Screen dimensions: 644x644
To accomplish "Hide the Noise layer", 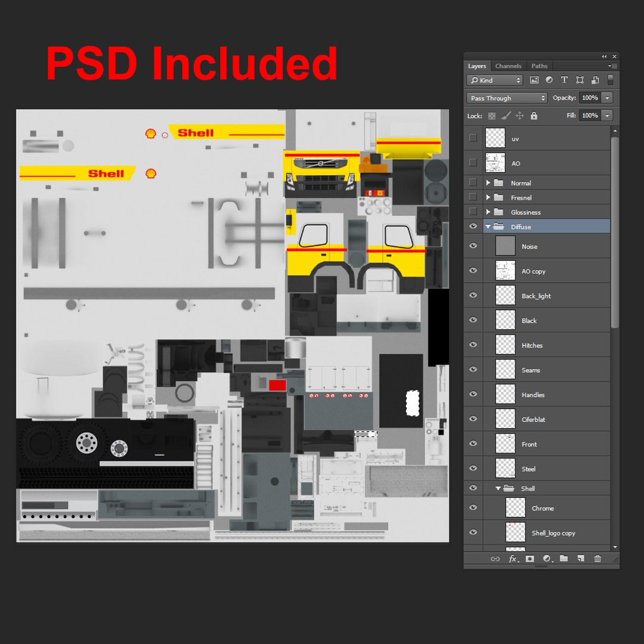I will [x=473, y=246].
